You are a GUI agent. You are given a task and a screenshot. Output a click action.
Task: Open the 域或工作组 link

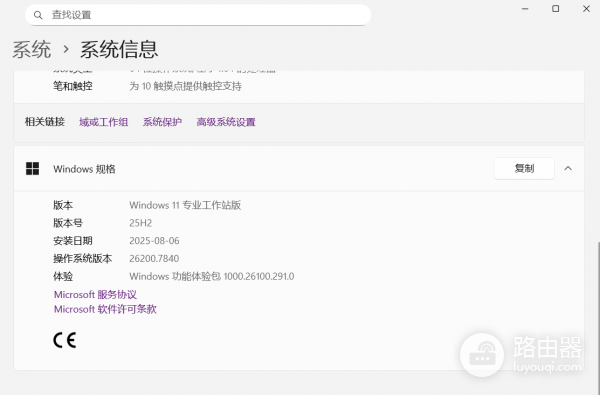104,122
